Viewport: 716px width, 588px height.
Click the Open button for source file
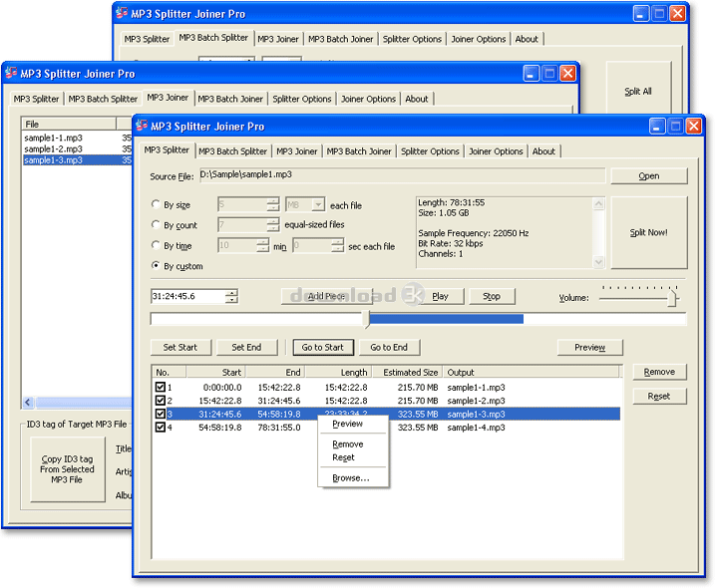[649, 176]
